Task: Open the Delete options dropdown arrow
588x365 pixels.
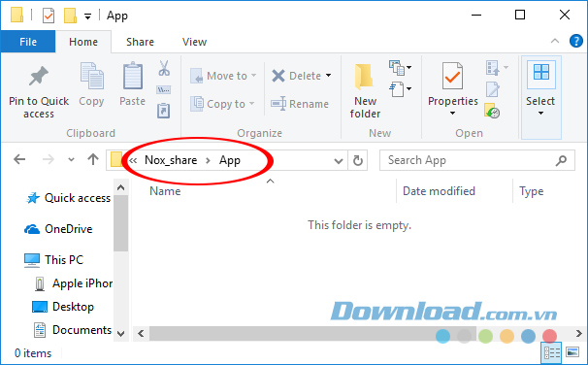Action: pyautogui.click(x=329, y=76)
